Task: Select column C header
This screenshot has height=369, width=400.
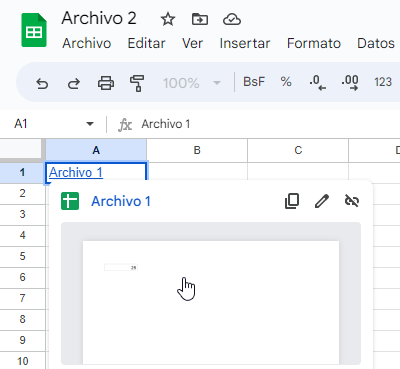Action: coord(298,150)
